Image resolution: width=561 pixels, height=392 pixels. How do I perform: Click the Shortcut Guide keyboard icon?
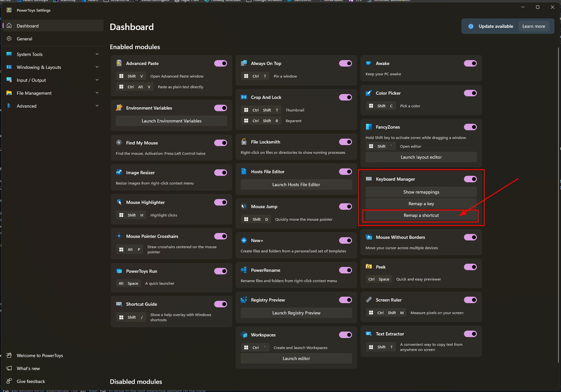[x=119, y=304]
